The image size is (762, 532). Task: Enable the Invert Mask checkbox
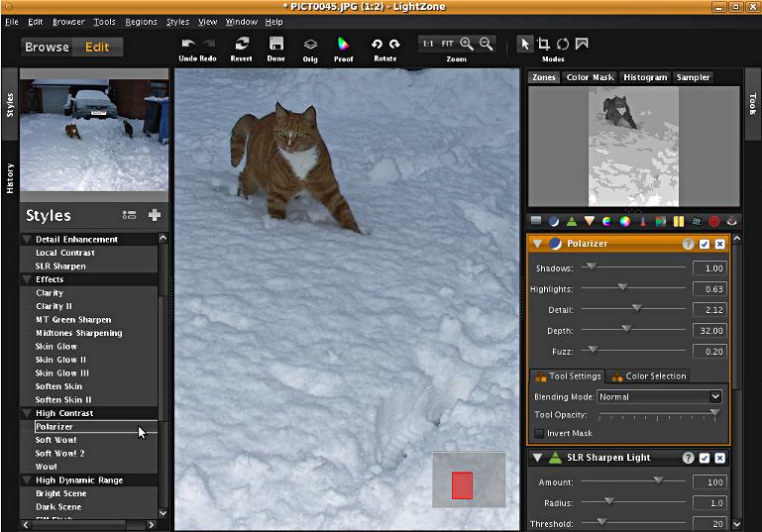(x=540, y=433)
